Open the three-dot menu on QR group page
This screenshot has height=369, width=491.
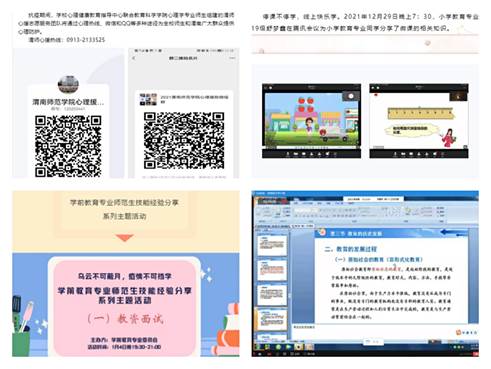[232, 58]
